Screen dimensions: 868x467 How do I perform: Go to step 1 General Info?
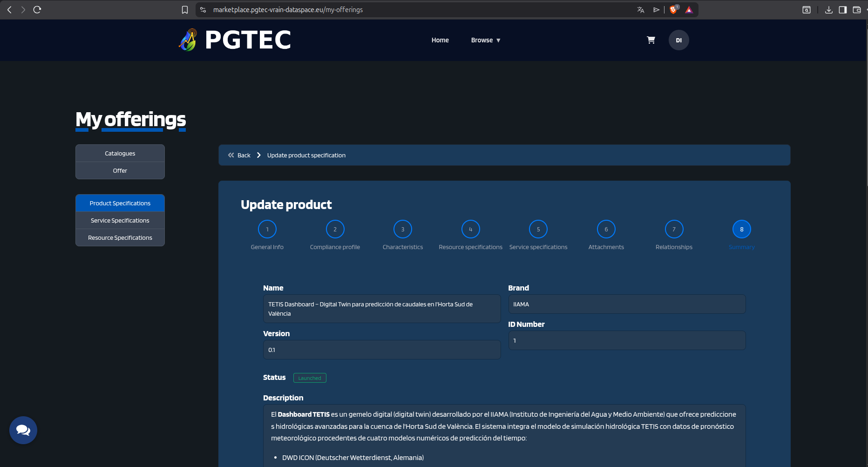click(267, 229)
